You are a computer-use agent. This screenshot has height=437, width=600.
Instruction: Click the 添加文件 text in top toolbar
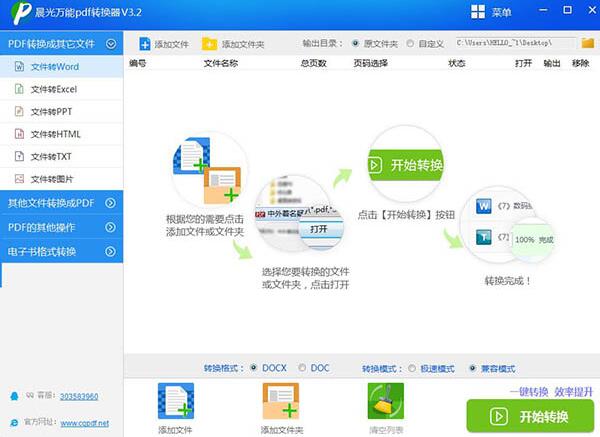pos(171,44)
